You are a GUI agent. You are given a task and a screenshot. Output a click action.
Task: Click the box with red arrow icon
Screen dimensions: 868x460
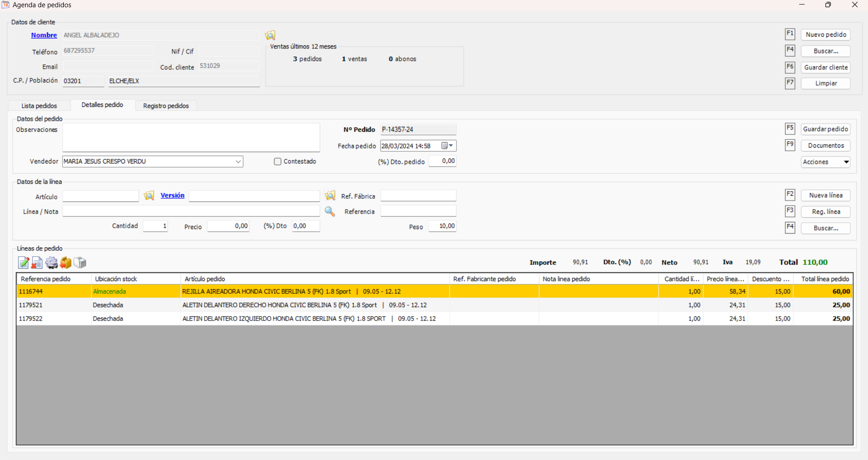click(66, 263)
